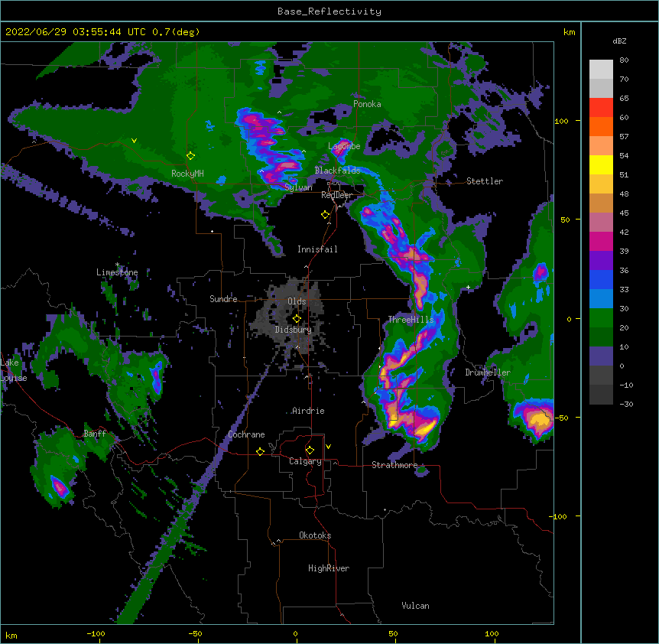This screenshot has width=659, height=644.
Task: Click the yellow diamond marker between Olds and Didsbury
Action: [x=297, y=319]
